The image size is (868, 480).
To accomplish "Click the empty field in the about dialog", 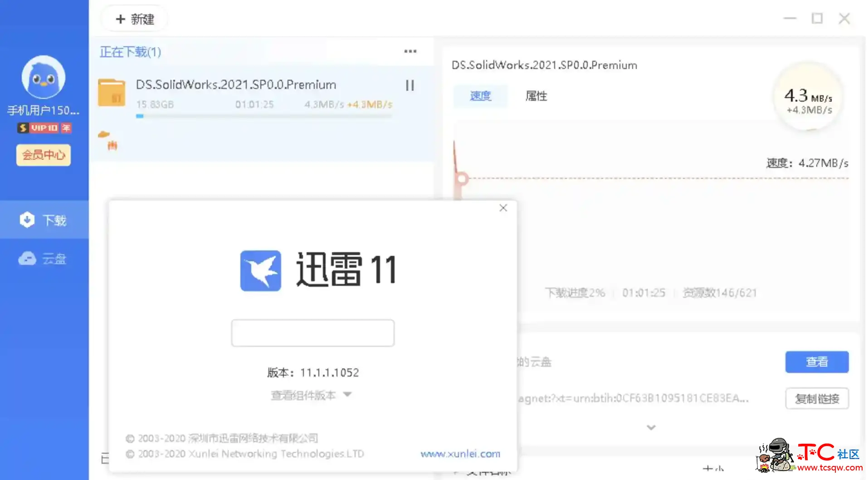I will click(x=312, y=333).
